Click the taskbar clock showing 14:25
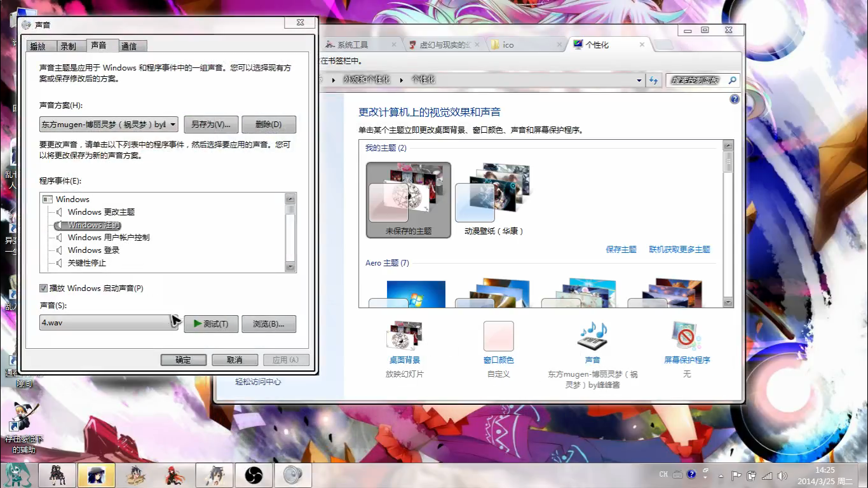The image size is (868, 488). click(824, 475)
